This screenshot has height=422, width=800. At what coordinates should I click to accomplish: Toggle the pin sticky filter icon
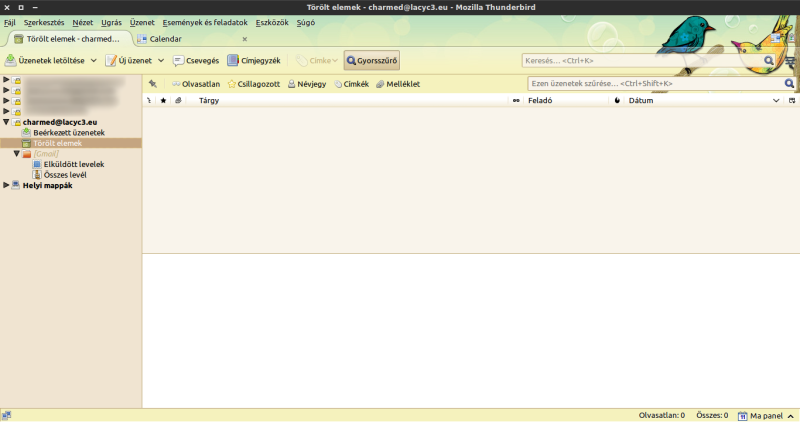point(153,84)
